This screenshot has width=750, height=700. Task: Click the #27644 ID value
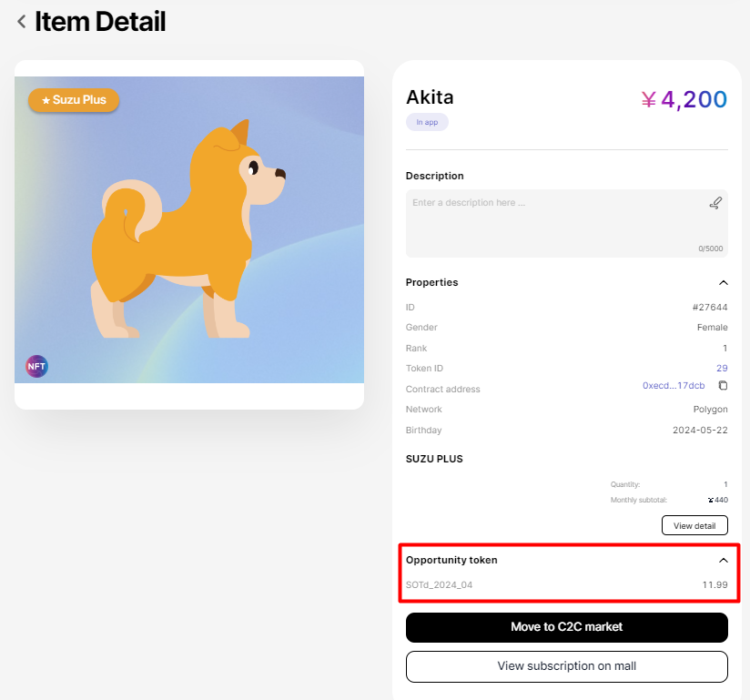710,308
